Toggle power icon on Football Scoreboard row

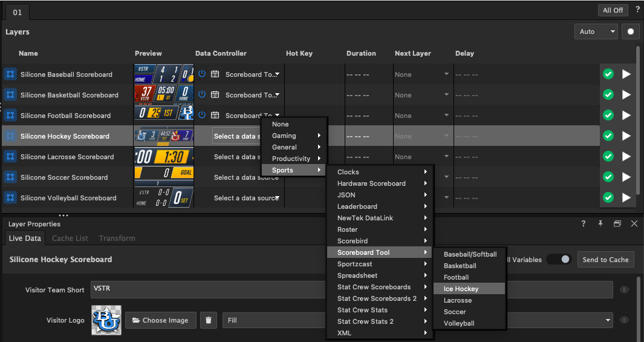tap(201, 115)
